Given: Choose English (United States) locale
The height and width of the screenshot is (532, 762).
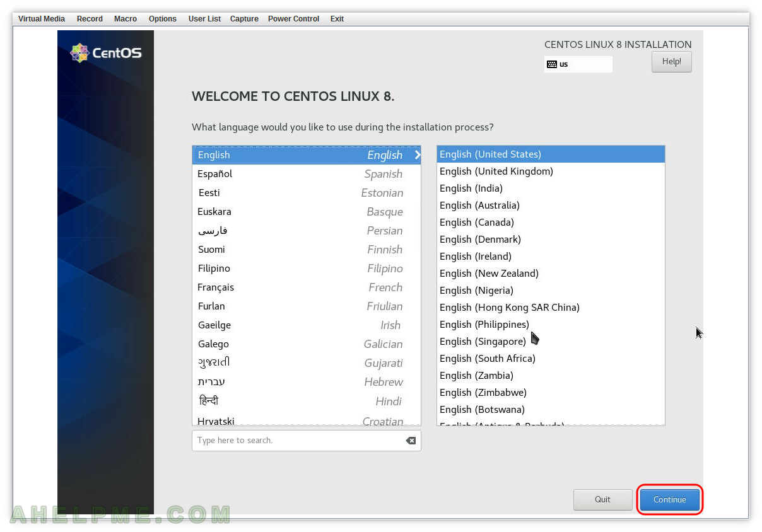Looking at the screenshot, I should (551, 154).
